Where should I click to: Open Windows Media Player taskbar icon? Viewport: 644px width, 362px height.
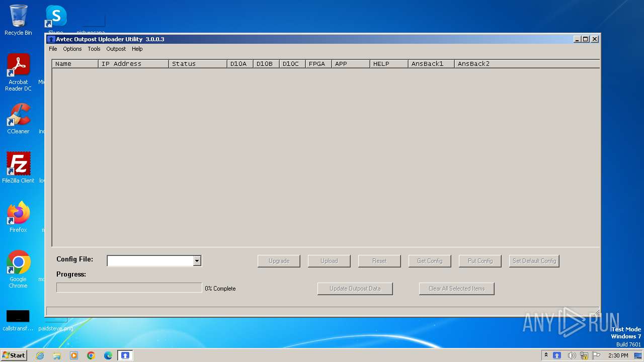[74, 355]
